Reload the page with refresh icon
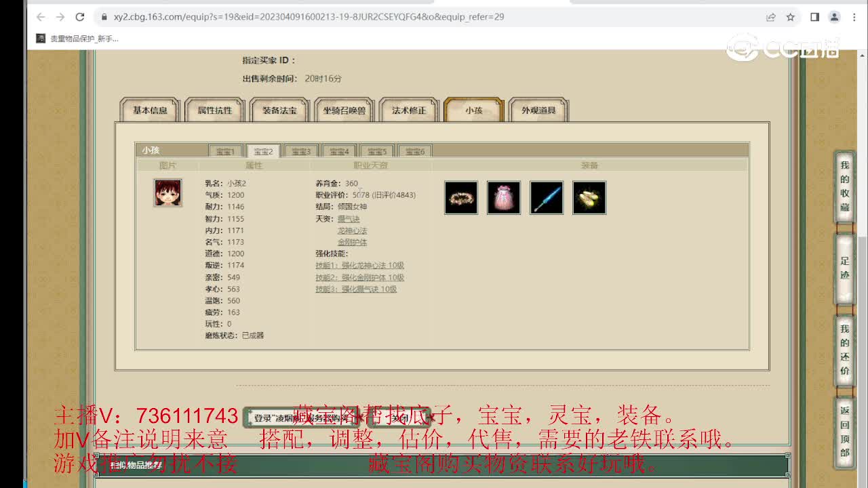 [x=80, y=17]
